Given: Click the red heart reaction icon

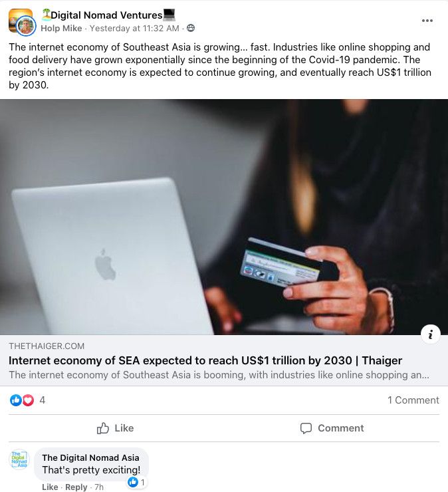Looking at the screenshot, I should (28, 400).
